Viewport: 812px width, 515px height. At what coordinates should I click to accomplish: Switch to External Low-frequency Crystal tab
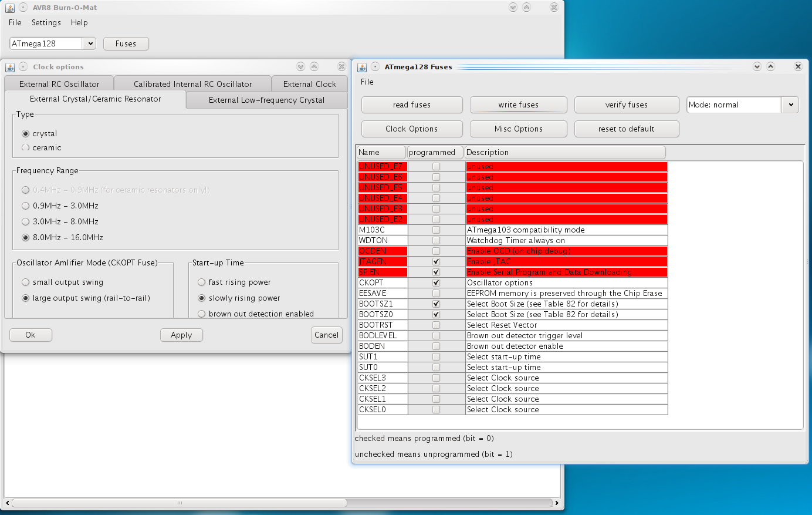point(266,100)
